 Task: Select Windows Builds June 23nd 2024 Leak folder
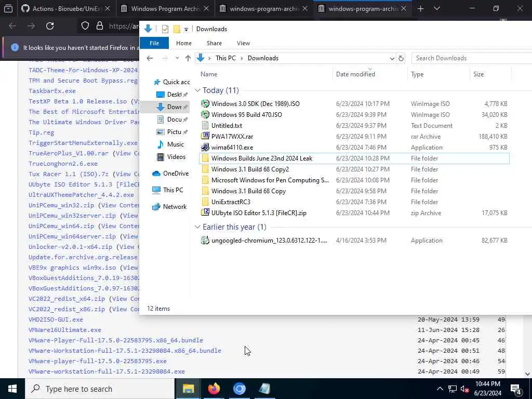click(354, 158)
